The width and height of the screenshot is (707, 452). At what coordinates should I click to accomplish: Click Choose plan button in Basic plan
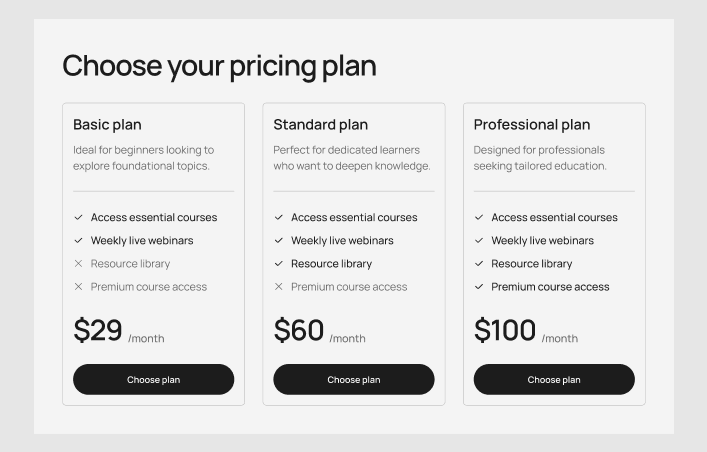click(x=153, y=380)
